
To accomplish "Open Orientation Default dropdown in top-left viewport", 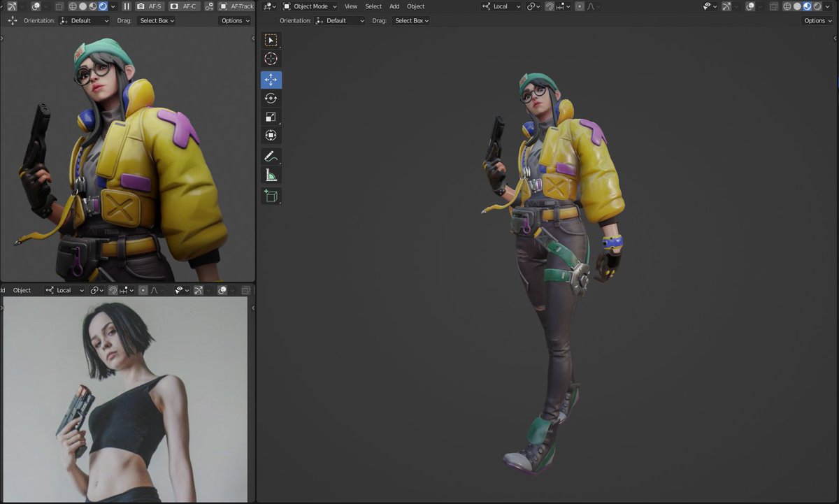I will (84, 21).
